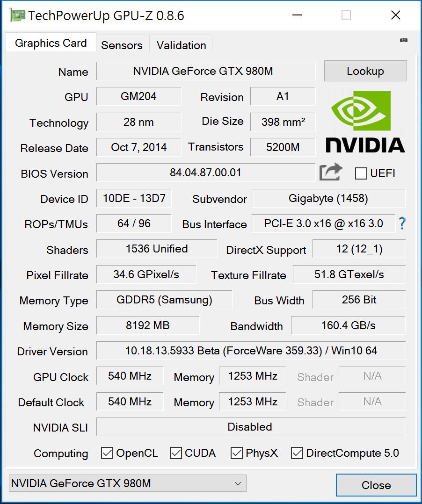Screen dimensions: 422x504
Task: Expand GPU list via dropdown arrow
Action: 238,483
